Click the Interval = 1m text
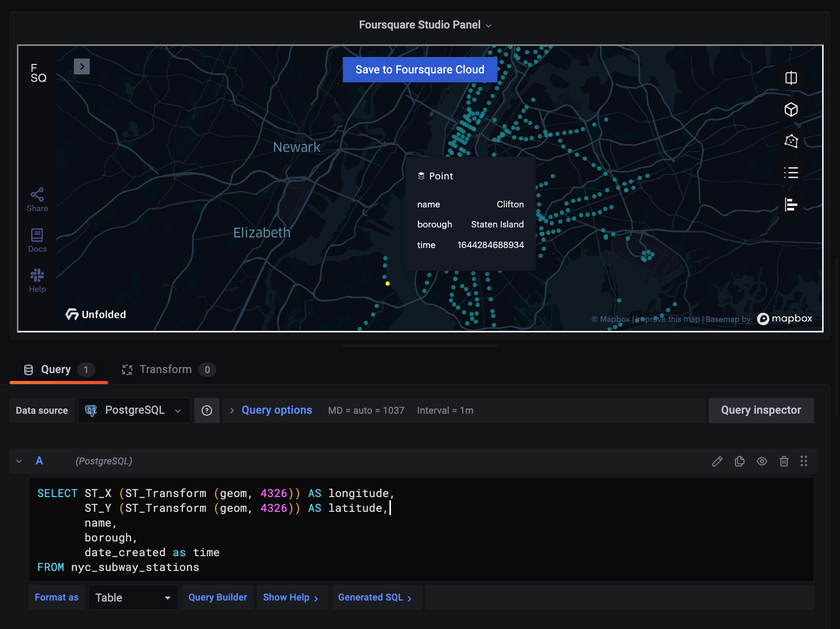Image resolution: width=840 pixels, height=629 pixels. point(445,411)
